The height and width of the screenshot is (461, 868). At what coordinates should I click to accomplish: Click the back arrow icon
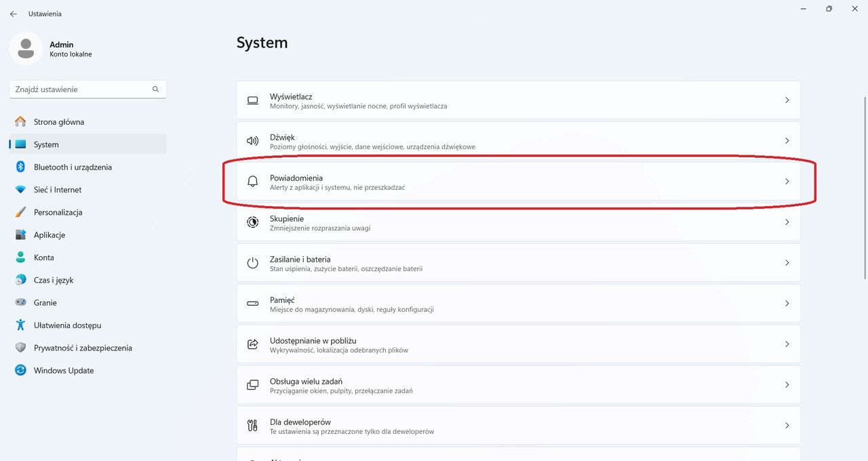coord(14,14)
